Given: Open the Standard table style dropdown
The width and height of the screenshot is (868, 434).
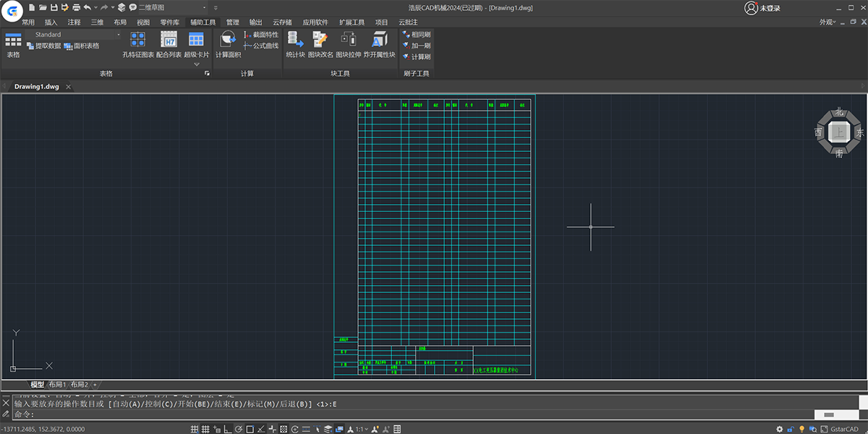Looking at the screenshot, I should [x=119, y=35].
